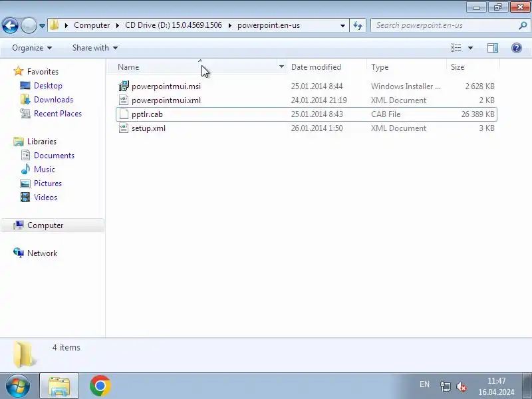Click the magnifier search icon
Screen dimensions: 532x399
523,25
